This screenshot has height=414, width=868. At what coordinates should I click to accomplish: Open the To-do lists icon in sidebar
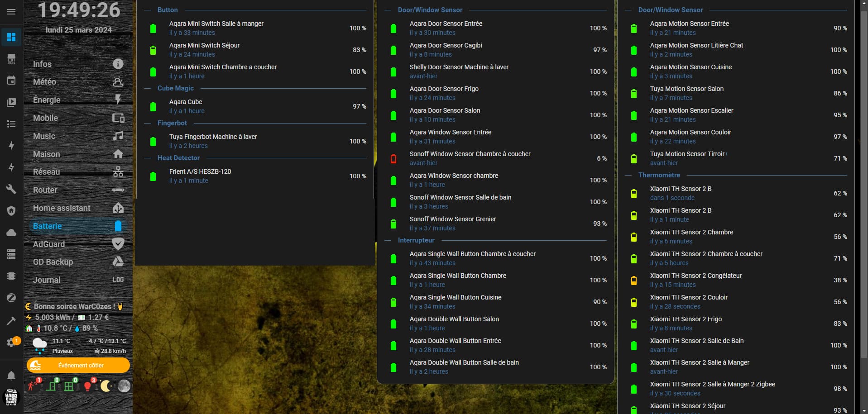click(11, 124)
